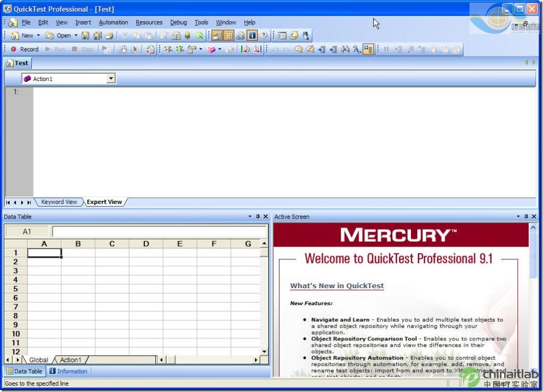Select the Information bottom tab

pos(69,371)
